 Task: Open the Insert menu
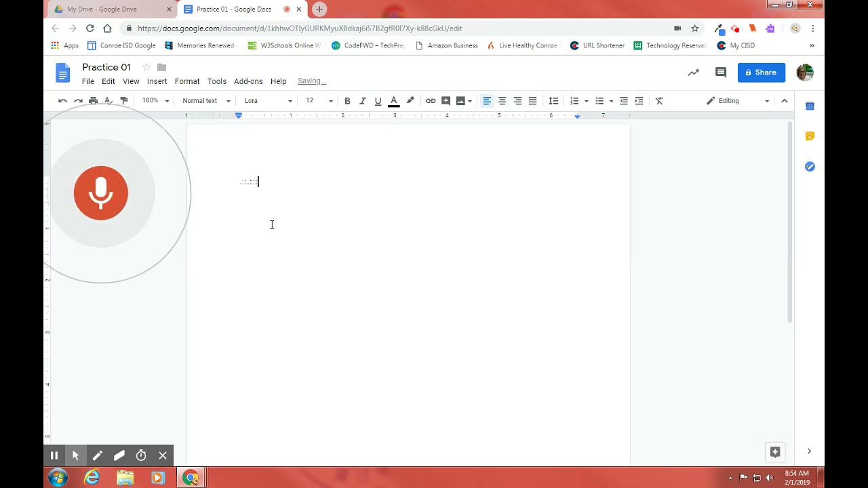pyautogui.click(x=157, y=81)
